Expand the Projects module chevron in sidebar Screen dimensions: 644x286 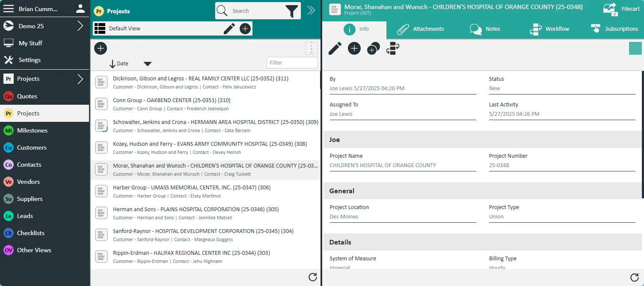(x=80, y=79)
